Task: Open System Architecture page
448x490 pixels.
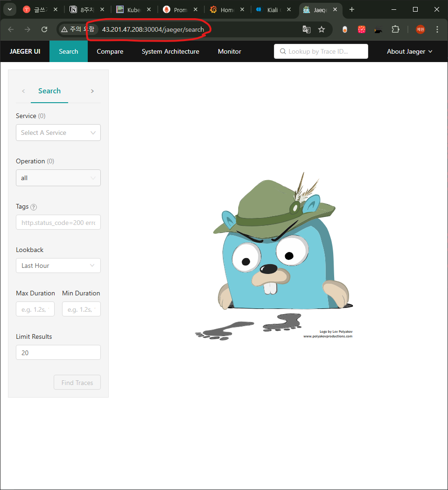Action: [x=170, y=51]
